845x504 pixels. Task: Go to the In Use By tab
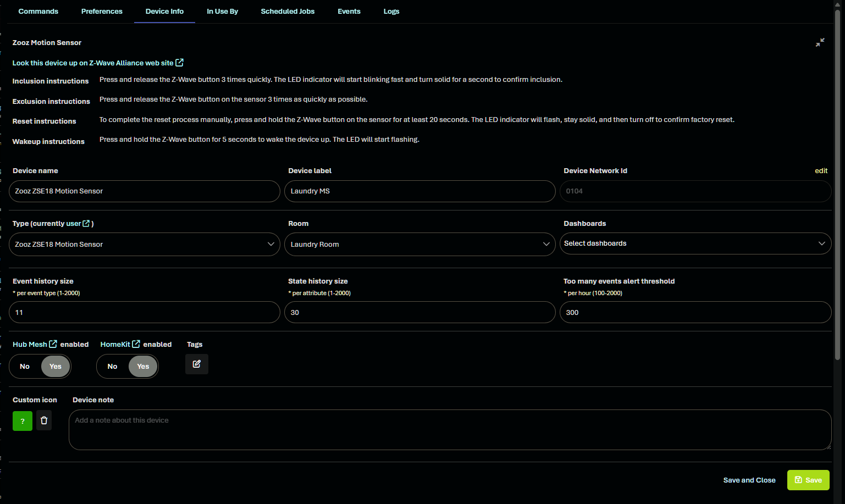click(x=222, y=12)
